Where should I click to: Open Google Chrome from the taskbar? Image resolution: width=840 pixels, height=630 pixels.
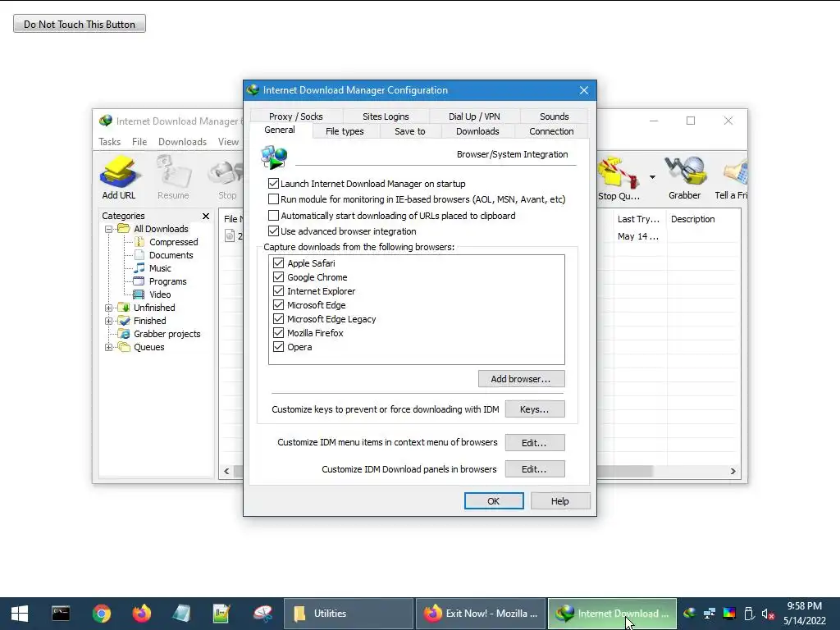(x=101, y=614)
